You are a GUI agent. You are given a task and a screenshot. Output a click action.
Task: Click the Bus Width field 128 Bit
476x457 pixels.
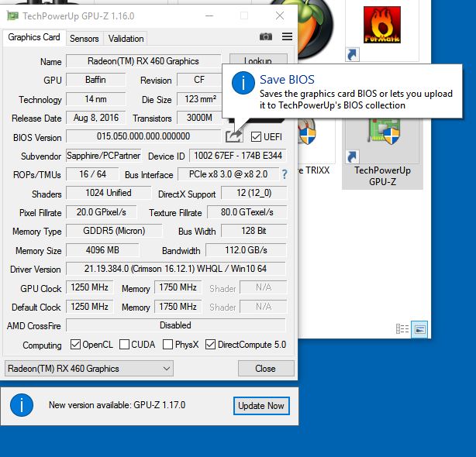pyautogui.click(x=254, y=231)
